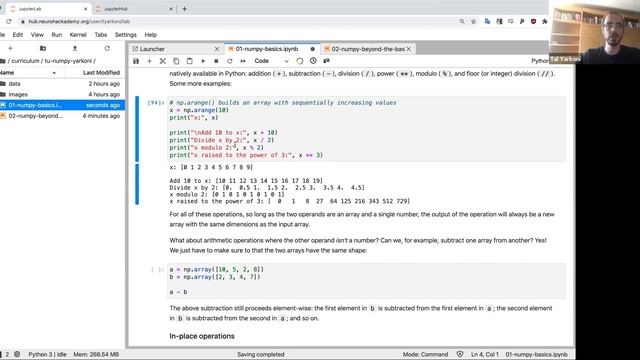Navigate to tu-numpy-yarkoni in the breadcrumb

point(68,61)
